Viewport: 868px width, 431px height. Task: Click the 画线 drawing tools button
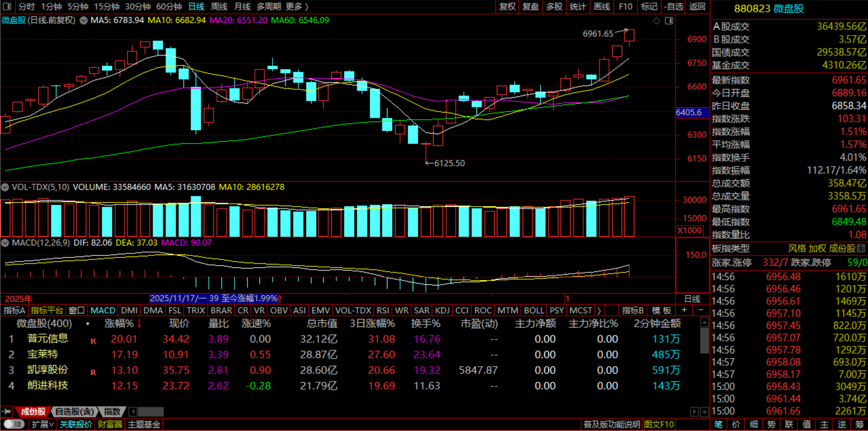tap(601, 6)
